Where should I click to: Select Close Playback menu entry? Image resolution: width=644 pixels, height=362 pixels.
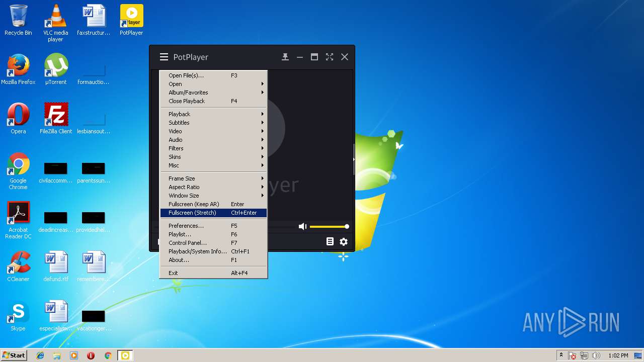pos(213,101)
